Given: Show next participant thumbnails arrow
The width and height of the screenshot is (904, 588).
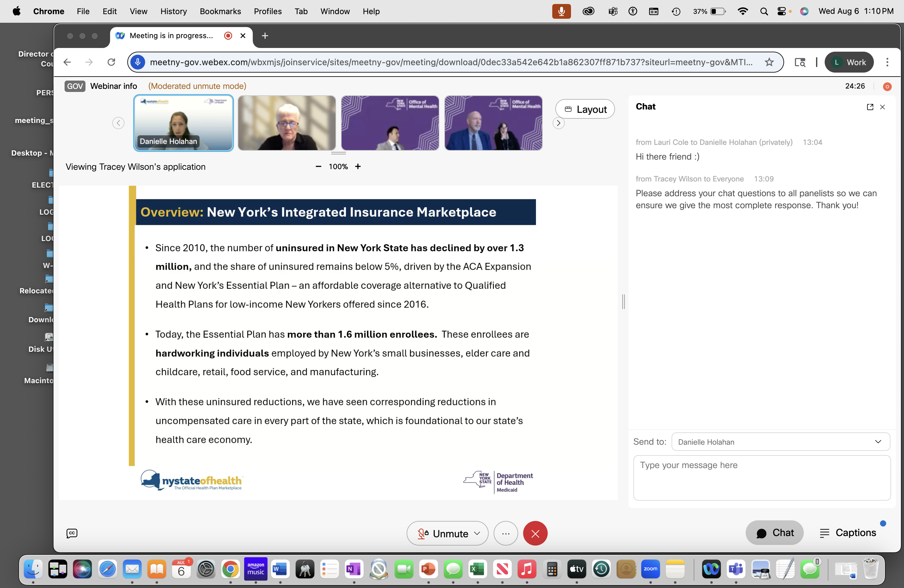Looking at the screenshot, I should (x=558, y=123).
